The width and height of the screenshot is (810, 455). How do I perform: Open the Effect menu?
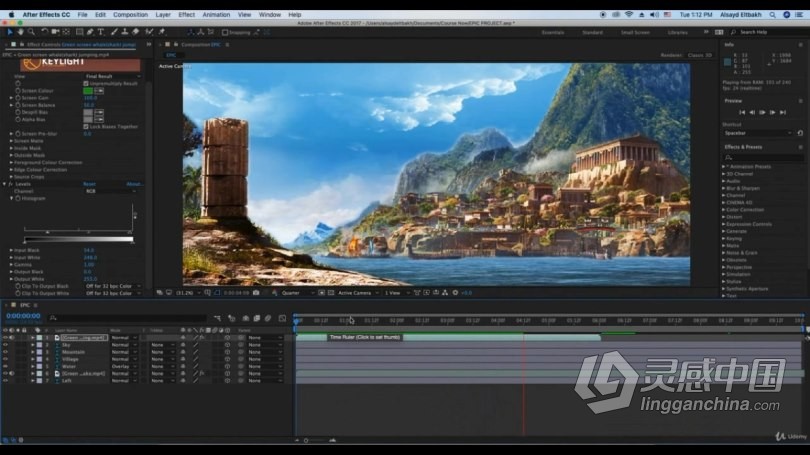coord(186,15)
